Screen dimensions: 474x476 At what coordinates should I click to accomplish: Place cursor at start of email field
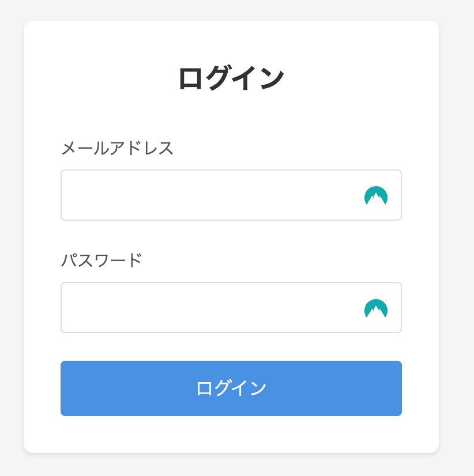[x=70, y=195]
